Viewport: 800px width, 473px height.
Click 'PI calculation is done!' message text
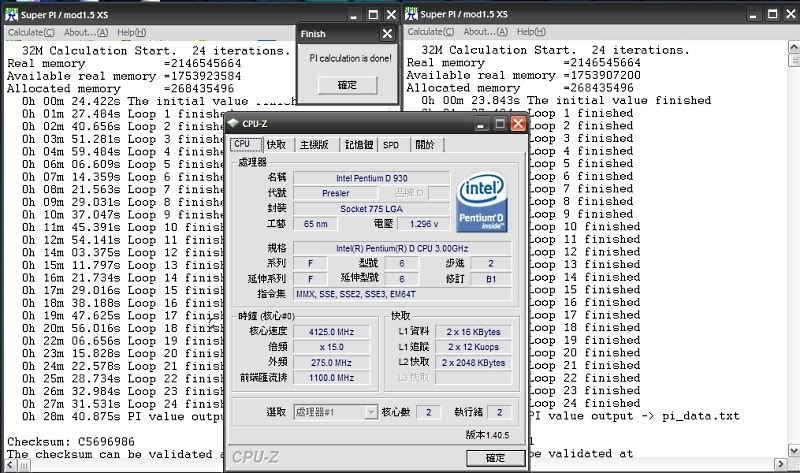pos(351,59)
